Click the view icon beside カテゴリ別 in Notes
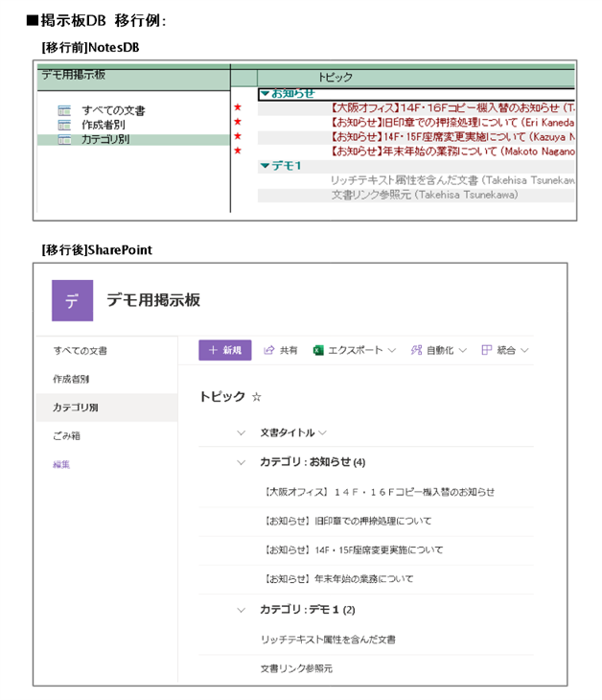The image size is (602, 700). pos(64,139)
